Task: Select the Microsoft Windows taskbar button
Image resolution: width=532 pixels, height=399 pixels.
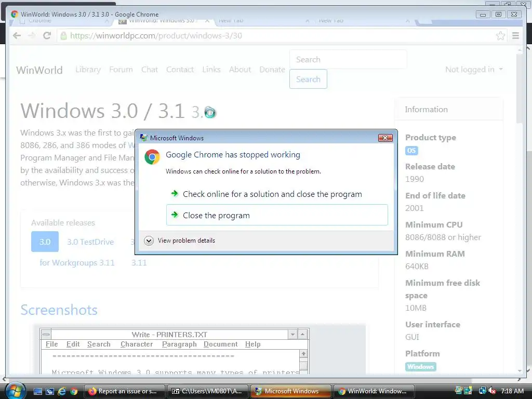Action: 291,391
